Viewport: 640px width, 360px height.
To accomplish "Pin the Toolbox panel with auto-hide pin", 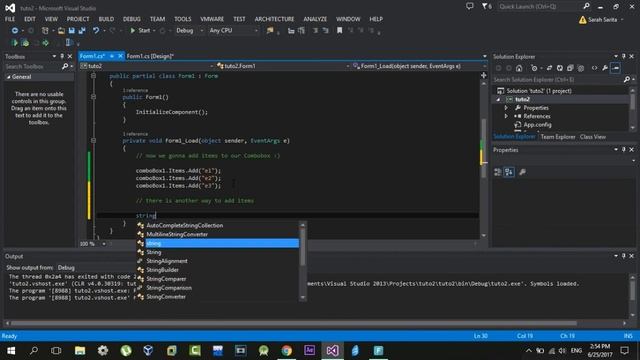I will click(x=62, y=56).
